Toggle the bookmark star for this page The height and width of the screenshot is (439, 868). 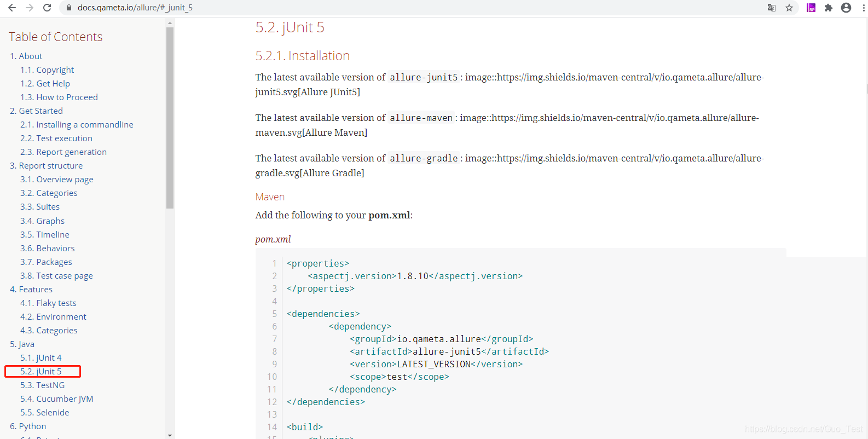790,8
